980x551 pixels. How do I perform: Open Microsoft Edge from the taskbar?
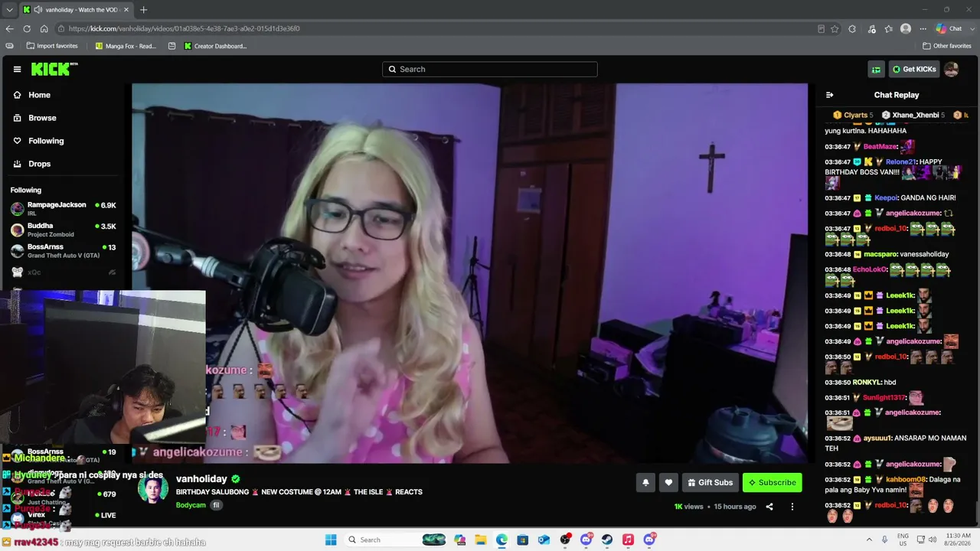click(501, 540)
